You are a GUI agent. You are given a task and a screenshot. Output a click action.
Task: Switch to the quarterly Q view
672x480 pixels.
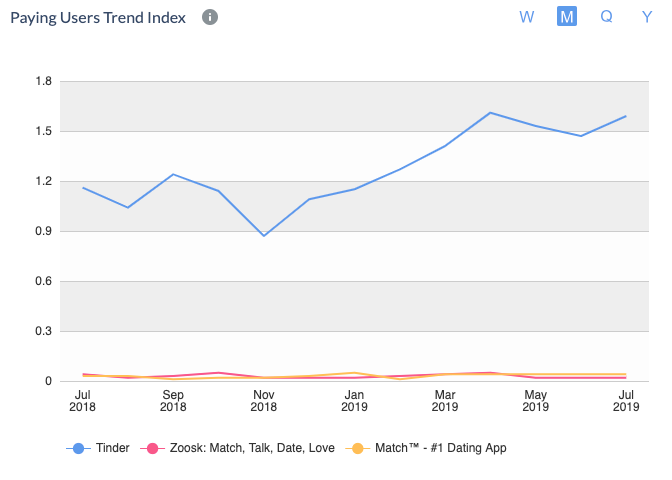click(606, 17)
